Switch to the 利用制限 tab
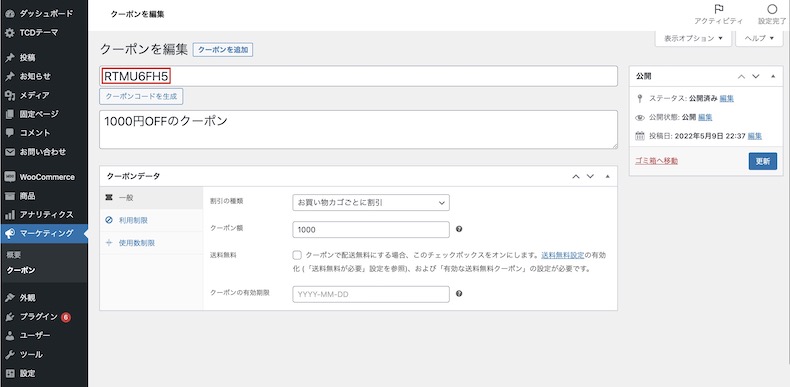 point(152,220)
